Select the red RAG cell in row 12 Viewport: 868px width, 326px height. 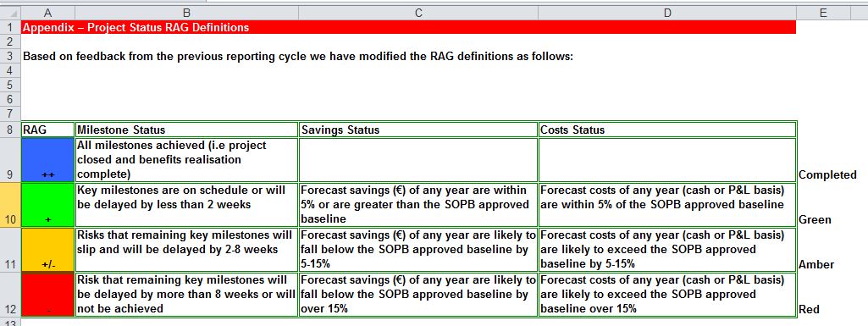click(x=47, y=295)
